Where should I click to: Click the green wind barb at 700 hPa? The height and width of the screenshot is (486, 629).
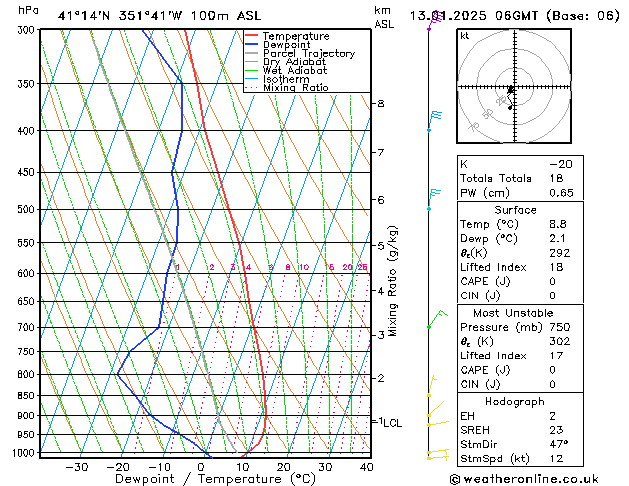pos(437,319)
